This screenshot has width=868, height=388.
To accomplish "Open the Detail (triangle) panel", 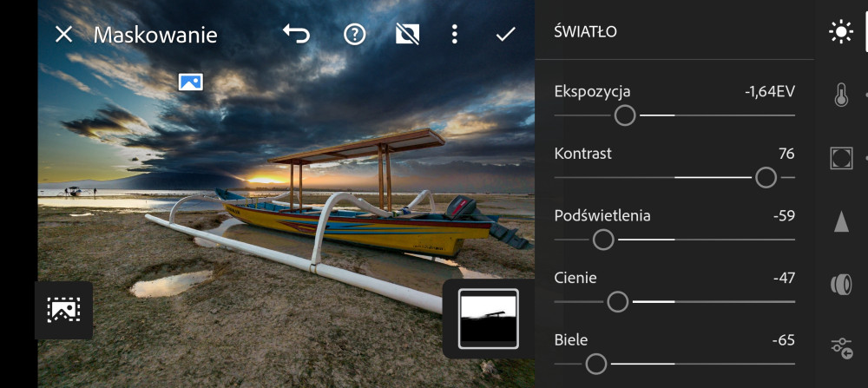I will (x=841, y=221).
